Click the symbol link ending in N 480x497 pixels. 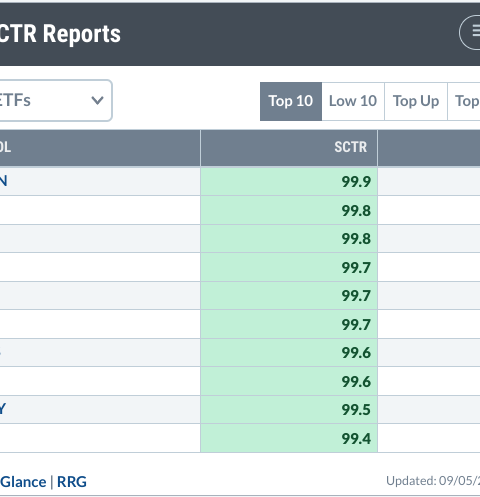click(x=3, y=181)
